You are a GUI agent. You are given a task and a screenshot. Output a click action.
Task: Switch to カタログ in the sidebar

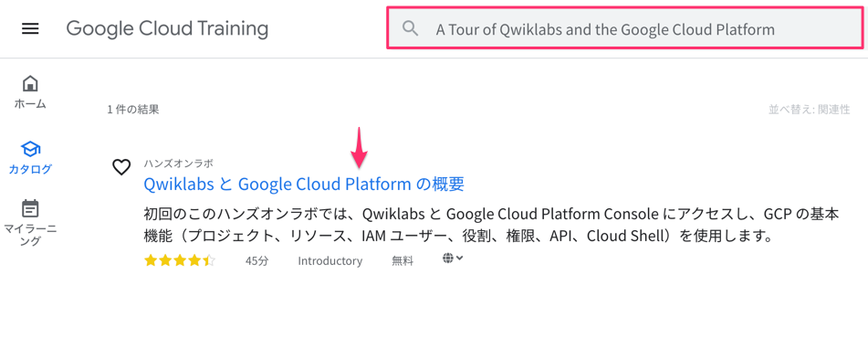click(30, 169)
